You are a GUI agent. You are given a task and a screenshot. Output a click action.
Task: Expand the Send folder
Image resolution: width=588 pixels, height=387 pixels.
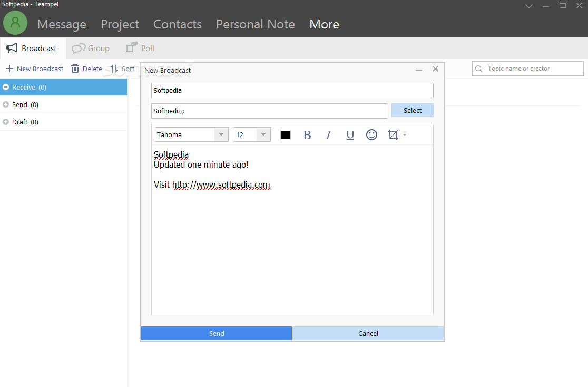(6, 105)
